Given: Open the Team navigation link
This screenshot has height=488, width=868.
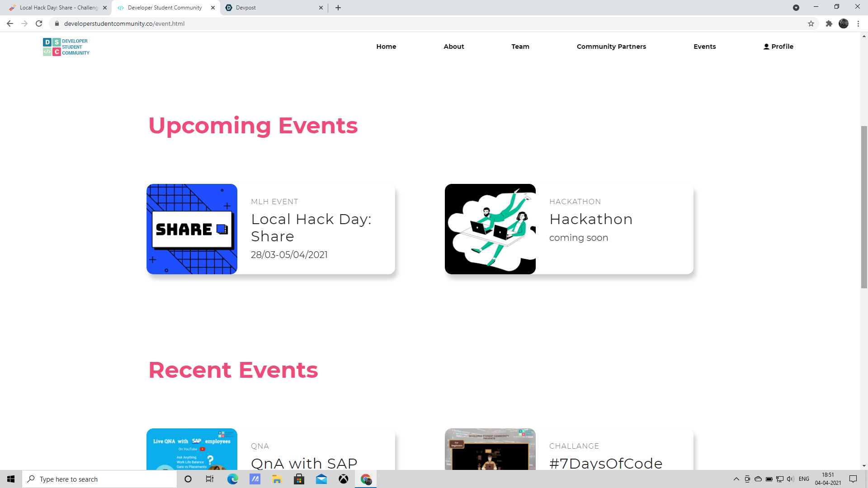Looking at the screenshot, I should 520,47.
